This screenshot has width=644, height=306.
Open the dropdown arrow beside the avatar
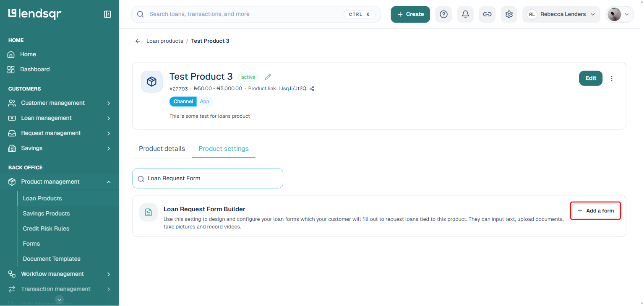point(627,14)
